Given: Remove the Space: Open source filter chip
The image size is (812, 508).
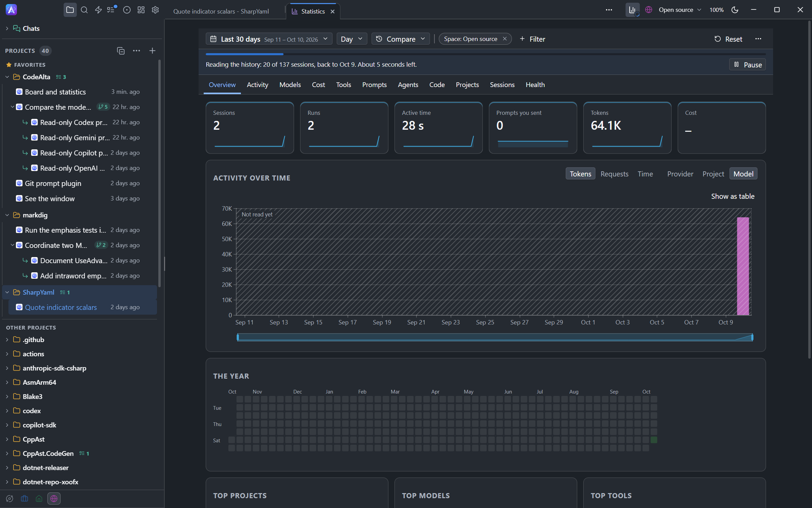Looking at the screenshot, I should pyautogui.click(x=504, y=39).
